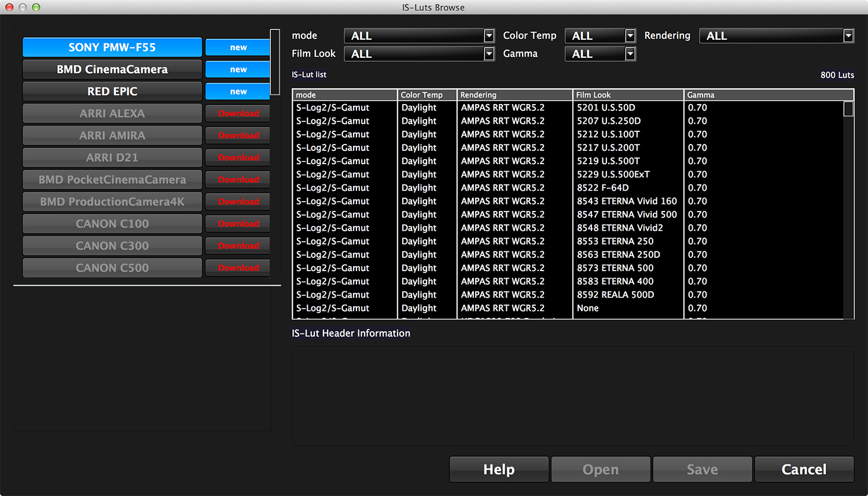Click the new button beside RED EPIC
Image resolution: width=868 pixels, height=496 pixels.
(238, 91)
